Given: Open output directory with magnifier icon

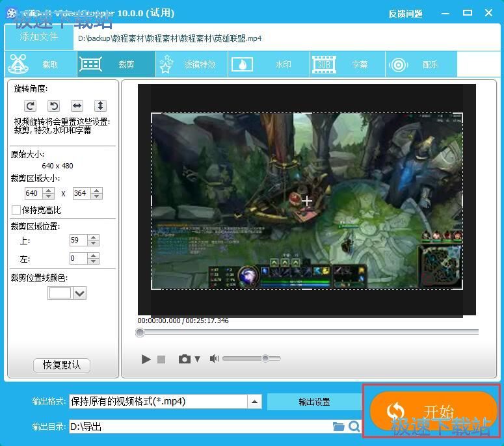Looking at the screenshot, I should click(x=354, y=426).
